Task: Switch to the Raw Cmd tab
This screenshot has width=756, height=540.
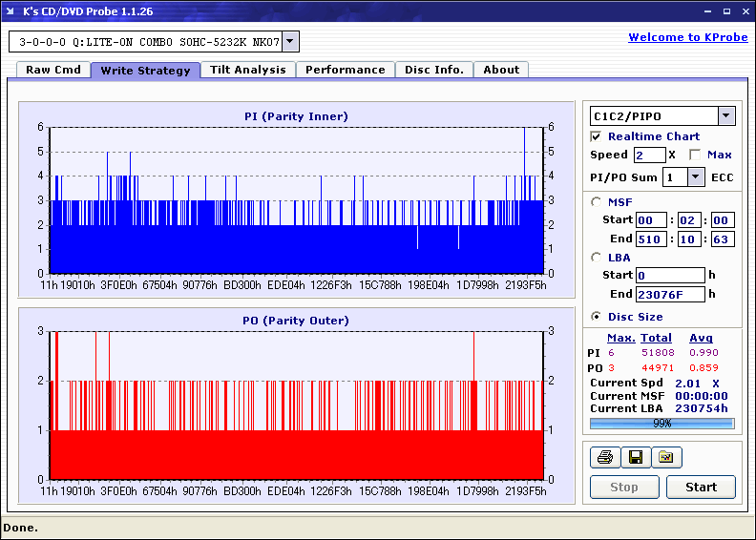Action: pos(53,70)
